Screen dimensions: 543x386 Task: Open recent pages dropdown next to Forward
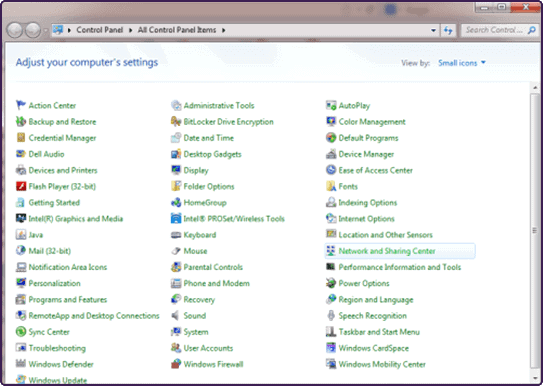[x=45, y=30]
